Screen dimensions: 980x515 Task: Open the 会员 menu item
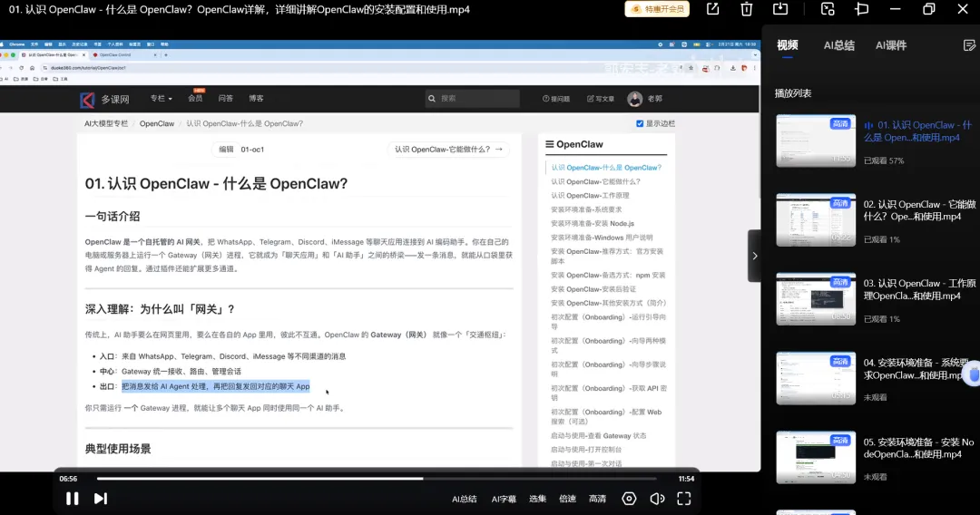coord(195,99)
